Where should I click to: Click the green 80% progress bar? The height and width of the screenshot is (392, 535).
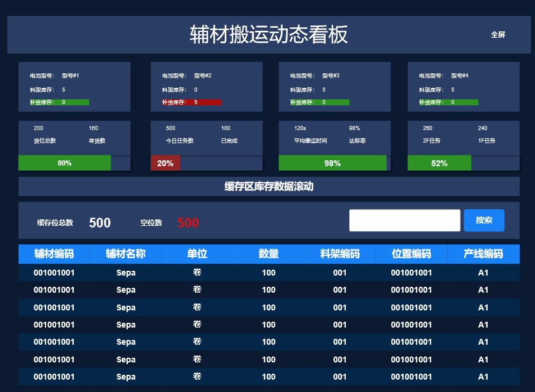click(x=64, y=163)
